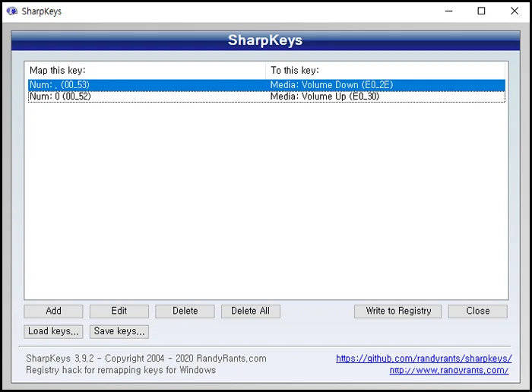The height and width of the screenshot is (392, 532).
Task: Maximize the SharpKeys window
Action: tap(481, 11)
